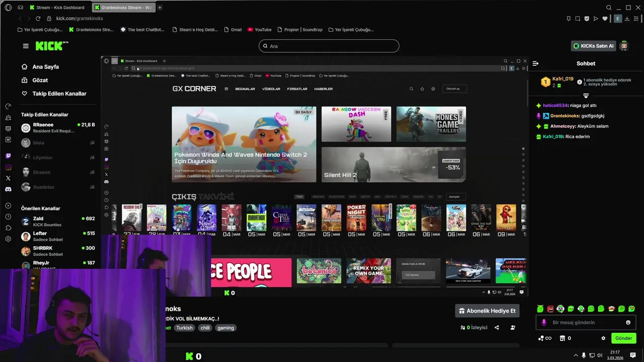The width and height of the screenshot is (644, 362).
Task: Show hidden system tray icons
Action: coord(576,355)
